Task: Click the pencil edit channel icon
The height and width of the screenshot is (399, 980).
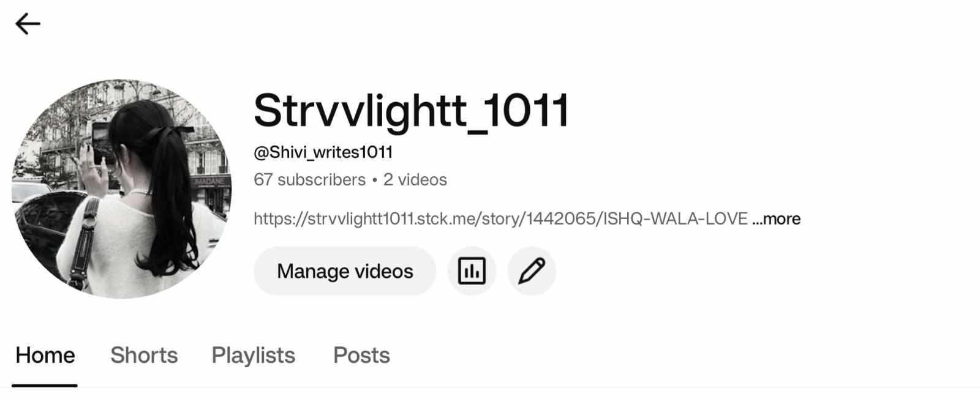Action: point(532,271)
